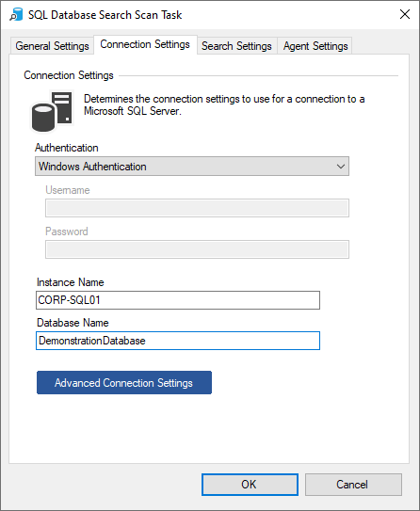The width and height of the screenshot is (420, 511).
Task: Click the Database Name field with DemonstrationDatabase
Action: (178, 341)
